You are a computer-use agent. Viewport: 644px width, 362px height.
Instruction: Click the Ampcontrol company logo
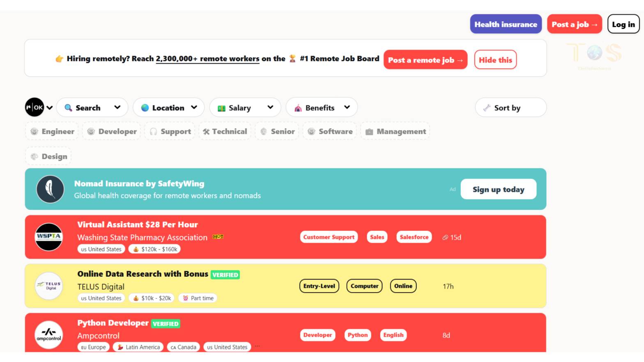tap(49, 335)
